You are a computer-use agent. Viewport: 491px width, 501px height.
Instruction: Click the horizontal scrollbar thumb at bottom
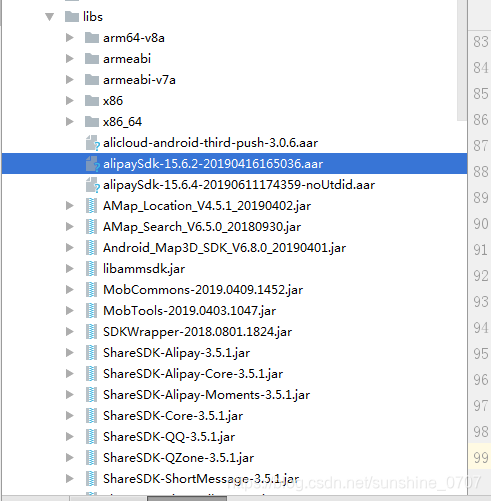point(187,498)
